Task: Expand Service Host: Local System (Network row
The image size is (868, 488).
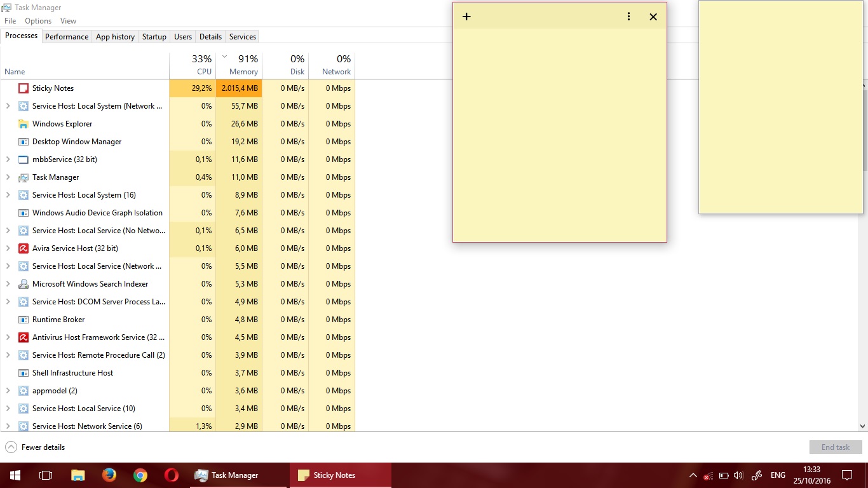Action: [8, 106]
